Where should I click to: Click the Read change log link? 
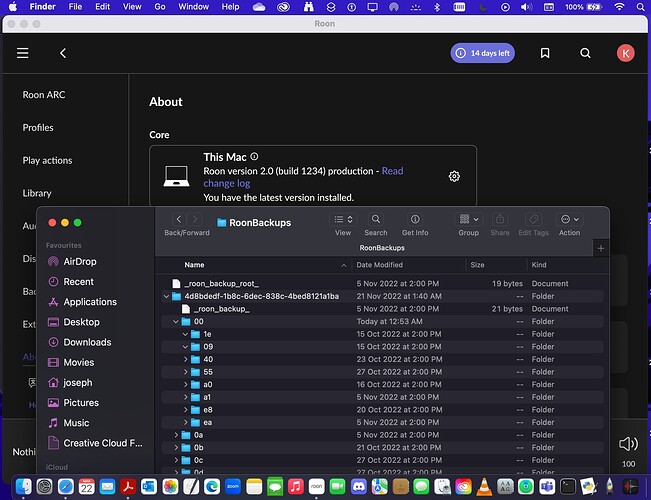pos(303,177)
